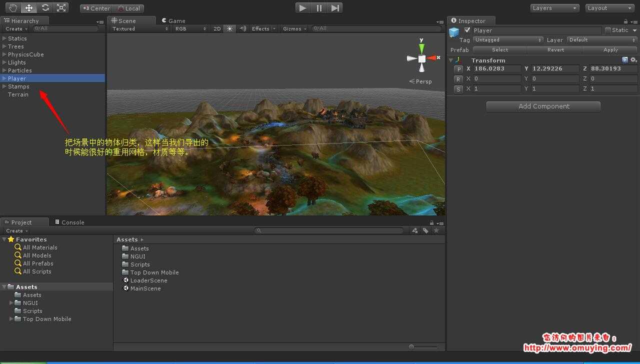
Task: Click the P position reset button
Action: [x=458, y=69]
